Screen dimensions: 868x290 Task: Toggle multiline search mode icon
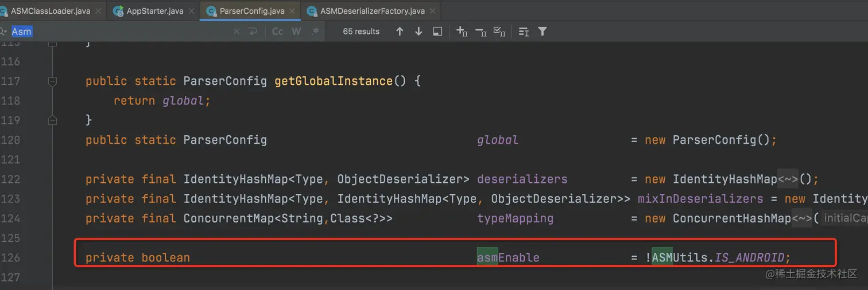tap(524, 32)
